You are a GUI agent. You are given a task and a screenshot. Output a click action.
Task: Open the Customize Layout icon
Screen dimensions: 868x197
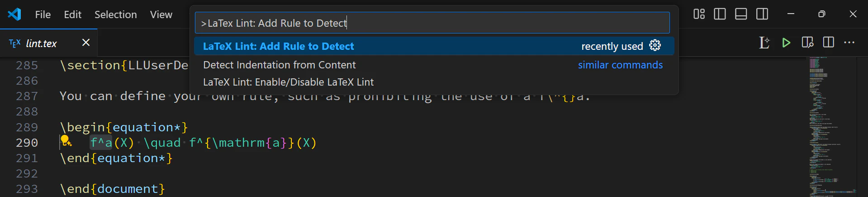point(699,14)
